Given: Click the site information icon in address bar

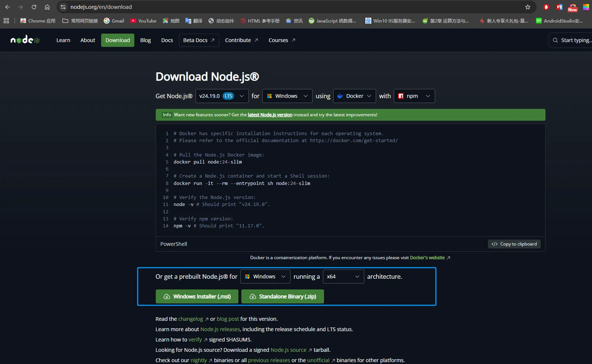Looking at the screenshot, I should tap(63, 7).
